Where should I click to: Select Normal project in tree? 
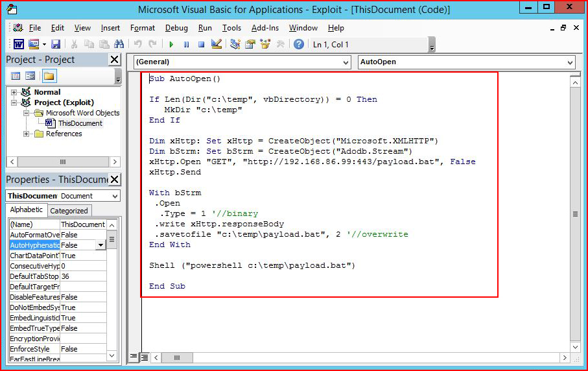[x=47, y=92]
